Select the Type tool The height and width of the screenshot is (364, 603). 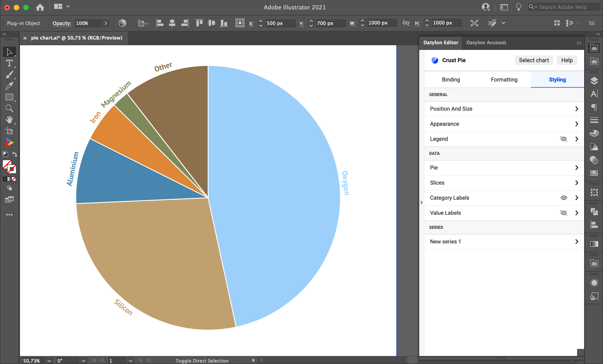point(9,63)
